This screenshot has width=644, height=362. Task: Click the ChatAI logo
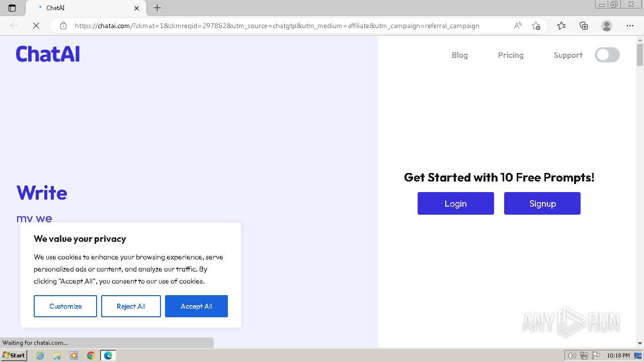click(48, 54)
